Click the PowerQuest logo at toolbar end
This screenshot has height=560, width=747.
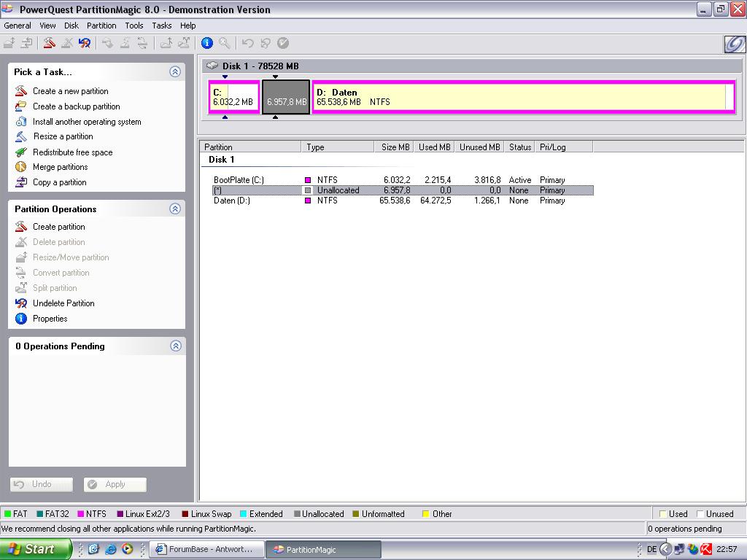734,44
